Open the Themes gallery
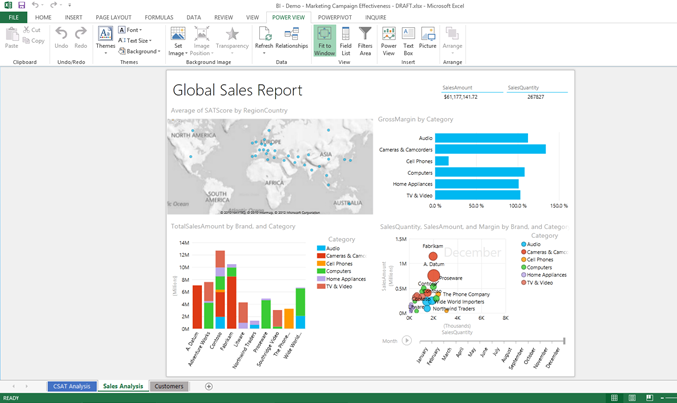 (x=105, y=40)
